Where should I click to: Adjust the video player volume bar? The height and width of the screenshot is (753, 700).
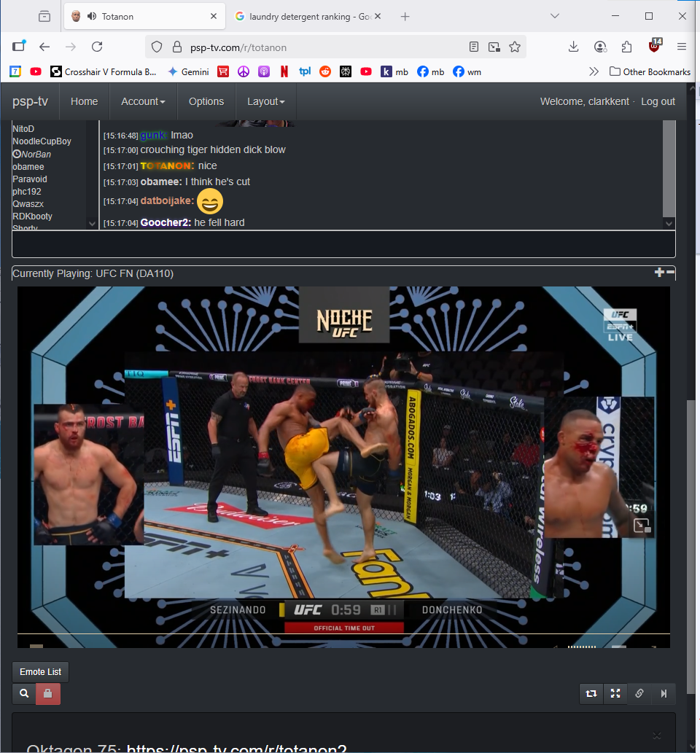click(581, 647)
